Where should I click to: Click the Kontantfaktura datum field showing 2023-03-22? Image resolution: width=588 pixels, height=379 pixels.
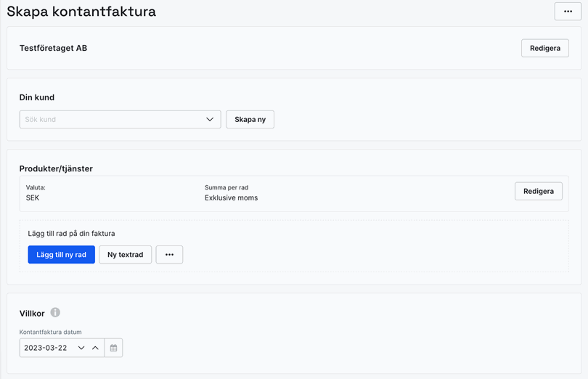pos(46,348)
